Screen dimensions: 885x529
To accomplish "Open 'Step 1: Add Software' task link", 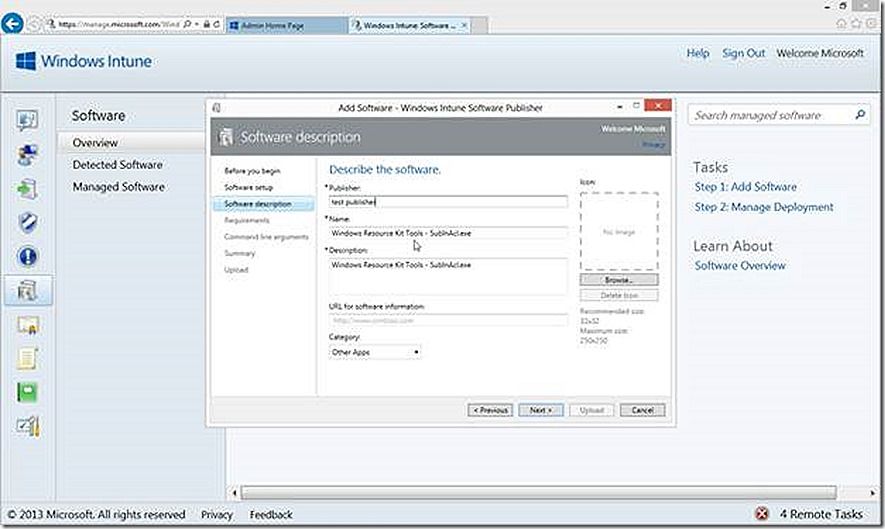I will coord(745,187).
